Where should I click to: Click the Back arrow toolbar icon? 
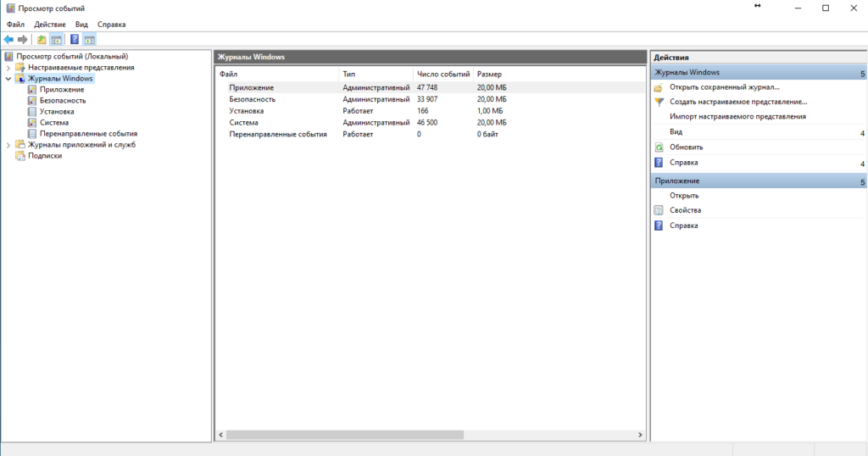(8, 39)
